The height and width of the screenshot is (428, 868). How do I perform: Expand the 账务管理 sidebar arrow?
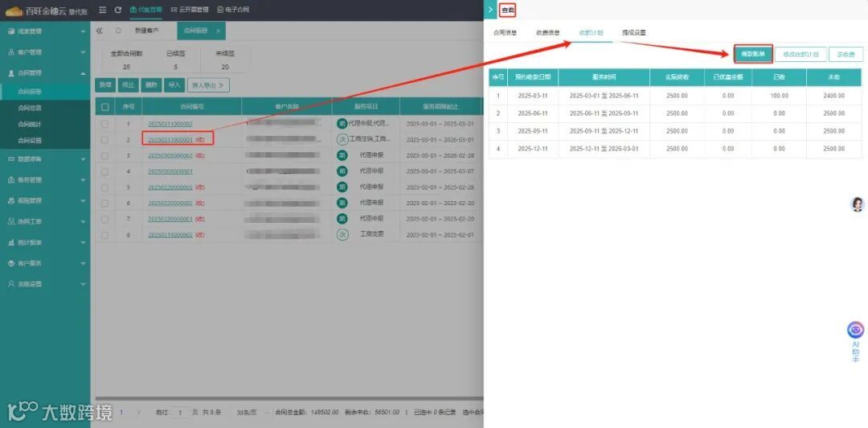pos(83,180)
